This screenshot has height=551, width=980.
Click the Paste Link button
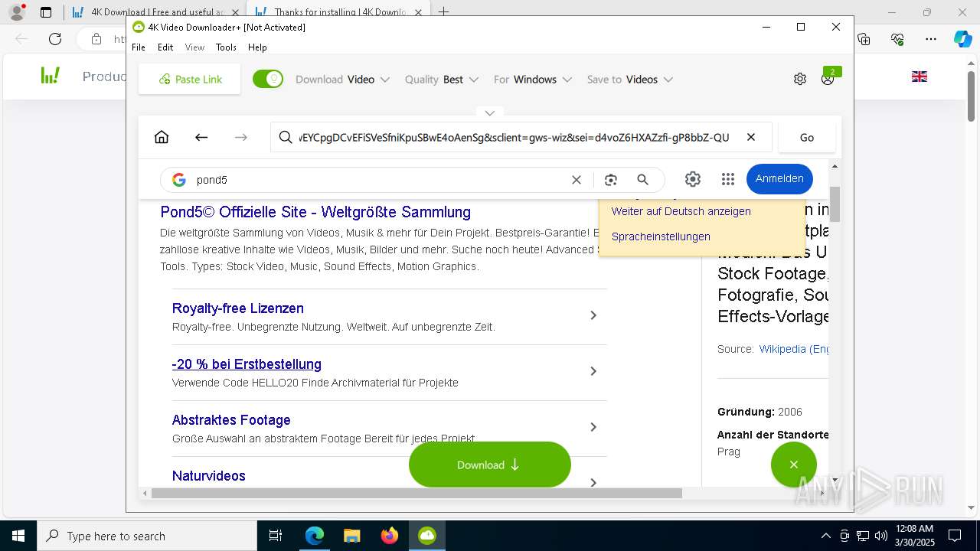189,80
